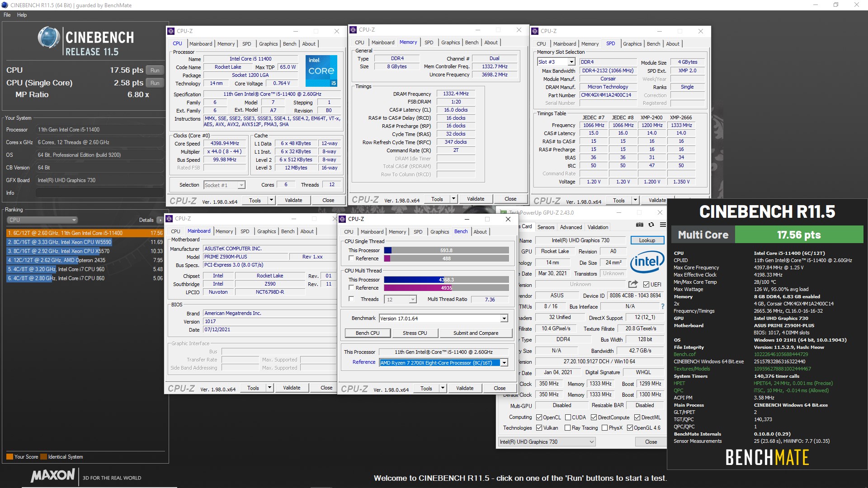Image resolution: width=868 pixels, height=488 pixels.
Task: Click the GPU-Z Lookup button
Action: pyautogui.click(x=647, y=240)
